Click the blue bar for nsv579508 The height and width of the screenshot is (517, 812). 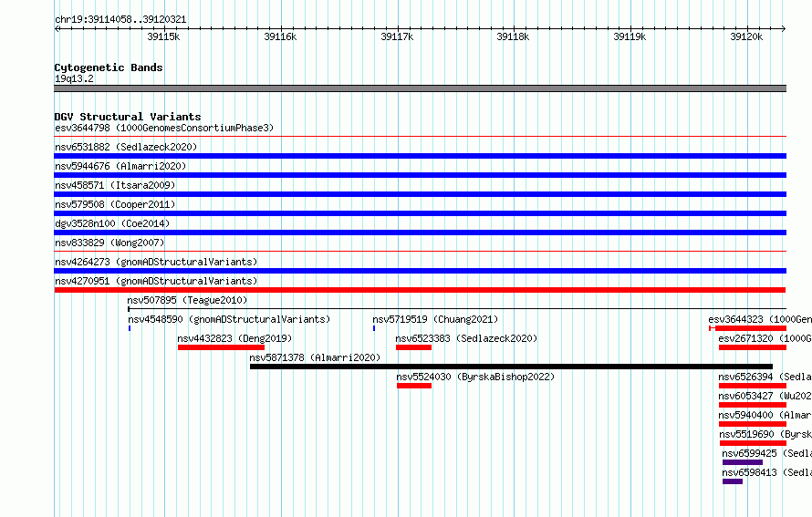420,213
